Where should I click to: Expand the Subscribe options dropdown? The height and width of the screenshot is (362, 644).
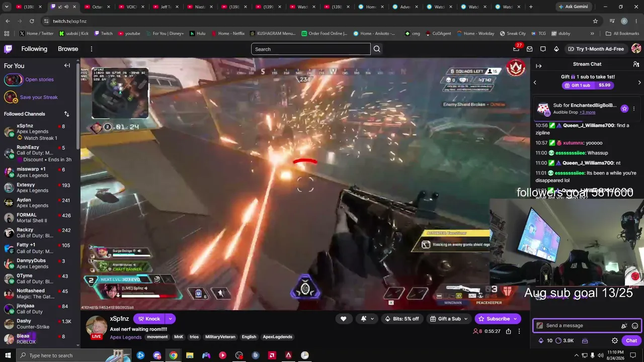(515, 319)
